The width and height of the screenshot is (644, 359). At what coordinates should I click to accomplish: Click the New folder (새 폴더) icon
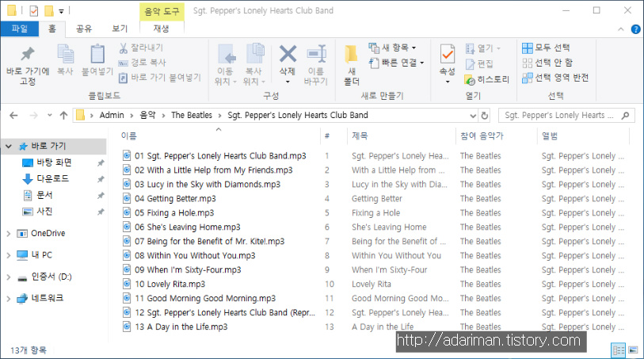351,54
